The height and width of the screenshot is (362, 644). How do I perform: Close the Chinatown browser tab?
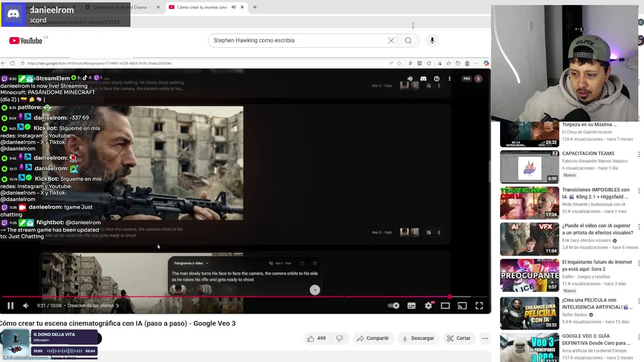[x=158, y=7]
